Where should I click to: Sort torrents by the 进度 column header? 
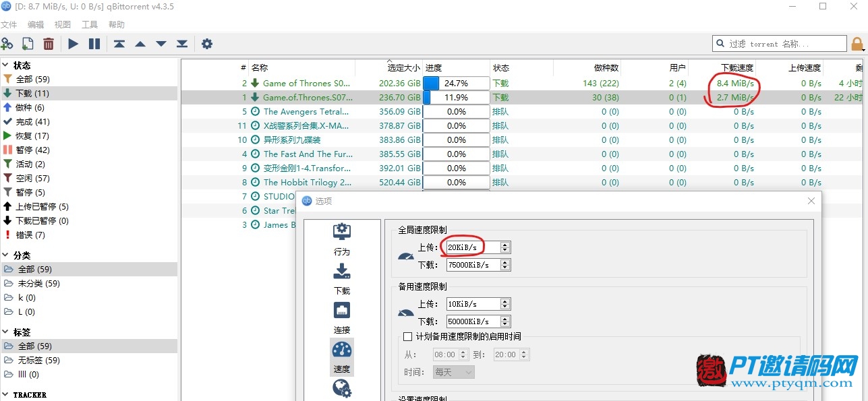tap(457, 67)
